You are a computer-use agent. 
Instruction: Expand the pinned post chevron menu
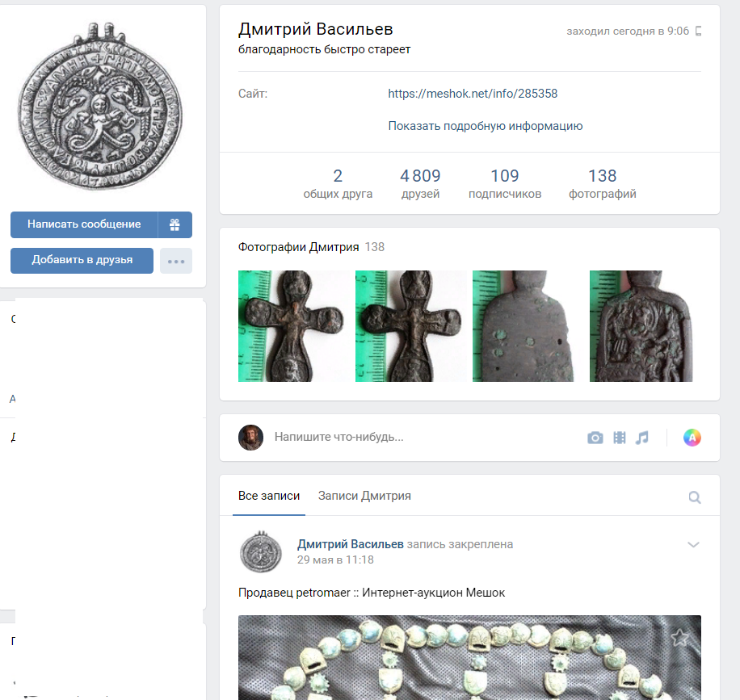point(693,545)
